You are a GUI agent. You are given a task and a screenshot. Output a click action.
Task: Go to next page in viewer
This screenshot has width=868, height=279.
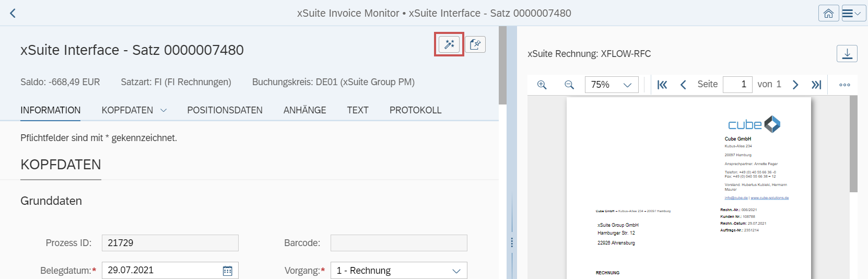pyautogui.click(x=795, y=85)
